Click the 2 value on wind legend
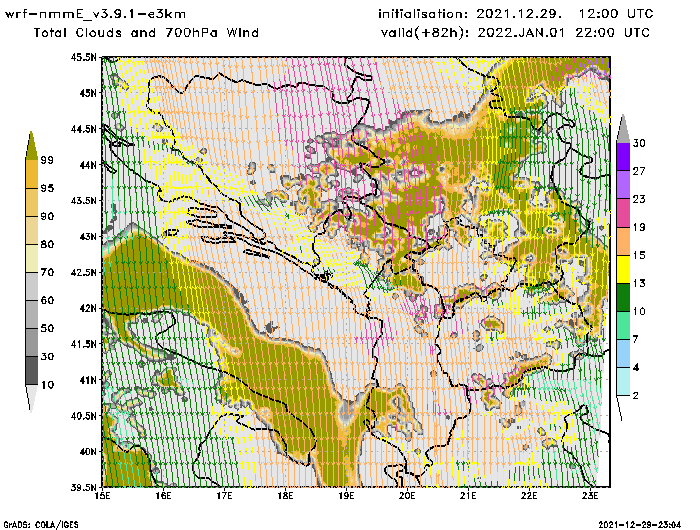700x530 pixels. [x=636, y=396]
